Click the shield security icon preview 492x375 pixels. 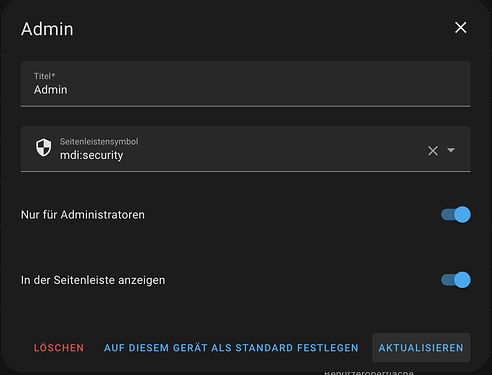click(x=44, y=148)
